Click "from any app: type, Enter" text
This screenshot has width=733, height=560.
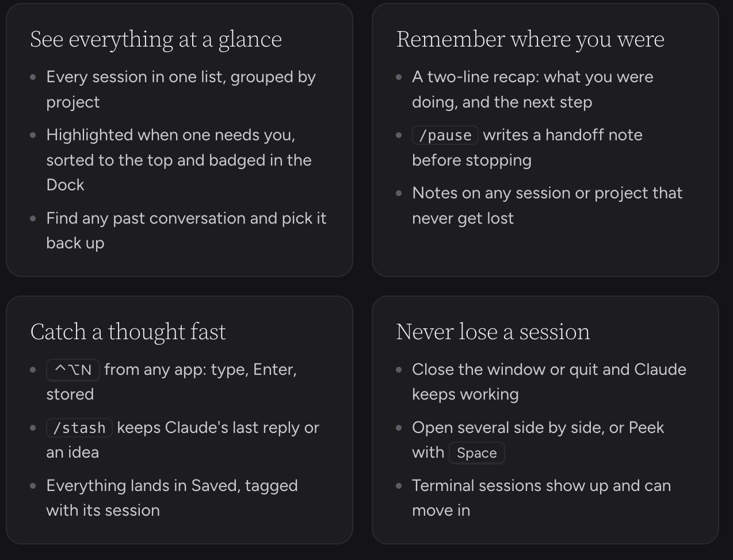tap(200, 370)
